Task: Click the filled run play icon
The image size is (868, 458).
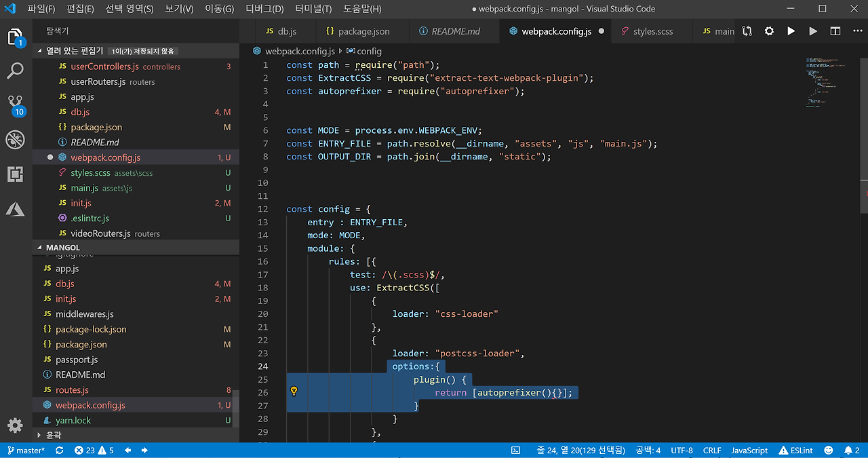Action: (x=791, y=31)
